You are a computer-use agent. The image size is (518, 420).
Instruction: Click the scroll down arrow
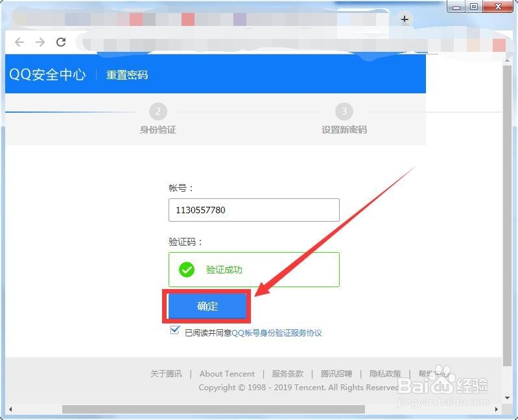508,398
